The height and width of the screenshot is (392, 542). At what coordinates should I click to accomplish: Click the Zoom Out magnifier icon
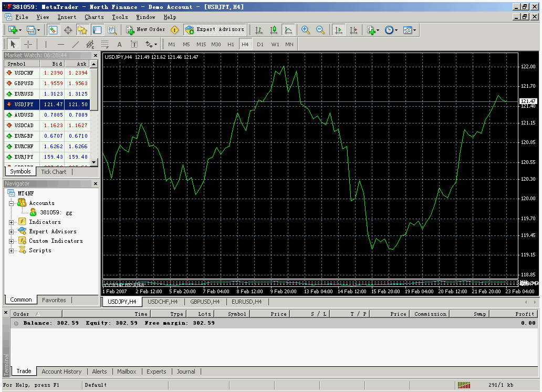(x=320, y=30)
